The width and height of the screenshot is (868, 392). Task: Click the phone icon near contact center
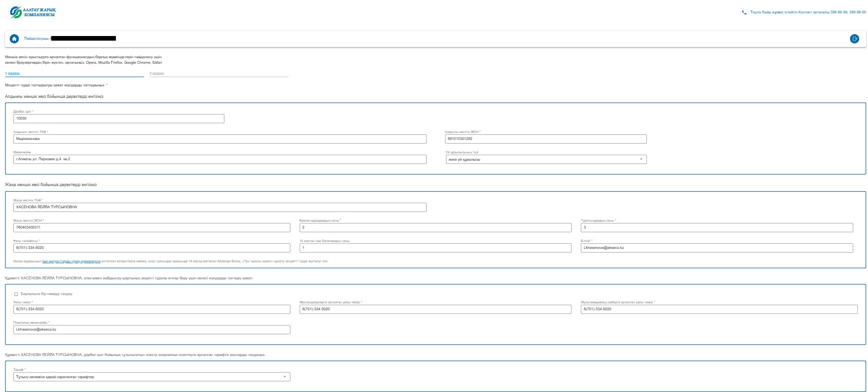click(x=744, y=12)
